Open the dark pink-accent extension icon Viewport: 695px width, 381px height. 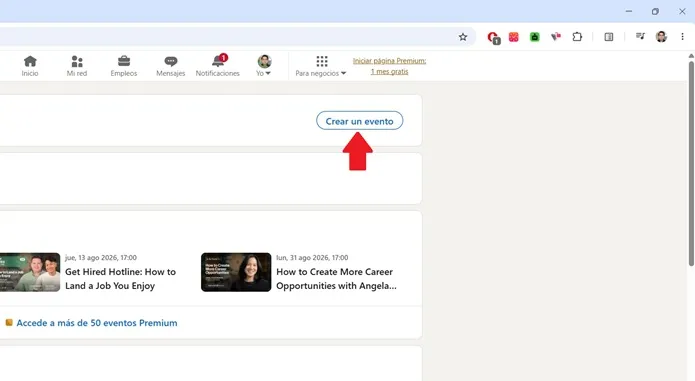point(556,37)
